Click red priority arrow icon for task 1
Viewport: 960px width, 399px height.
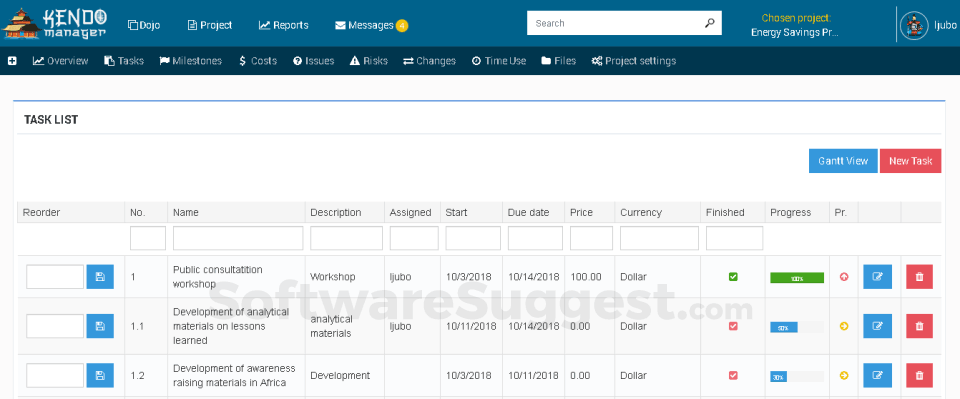[844, 277]
